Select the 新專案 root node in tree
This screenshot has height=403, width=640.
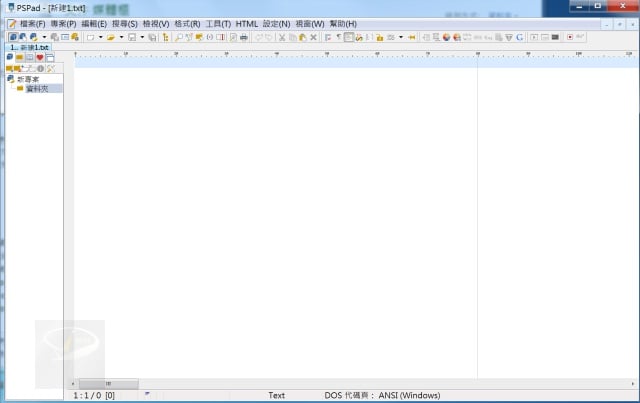point(26,79)
